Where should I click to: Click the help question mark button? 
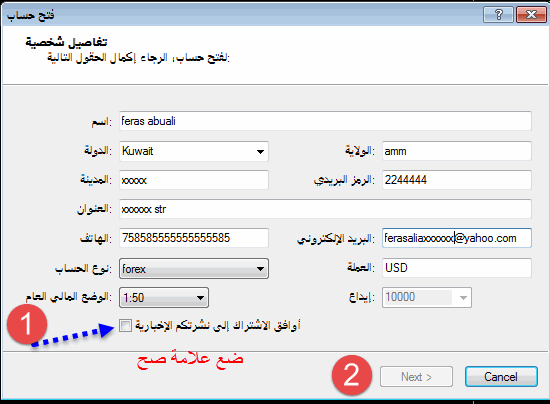coord(498,15)
